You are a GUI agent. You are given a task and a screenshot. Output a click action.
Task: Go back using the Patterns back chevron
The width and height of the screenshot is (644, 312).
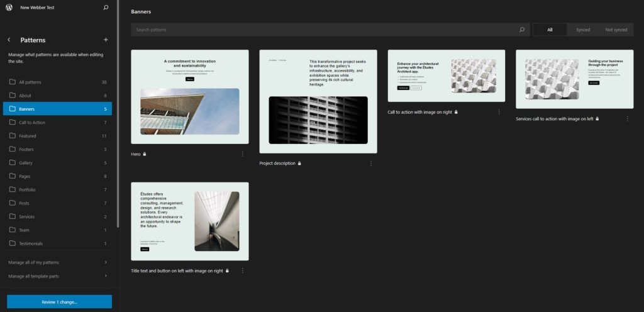[x=9, y=40]
